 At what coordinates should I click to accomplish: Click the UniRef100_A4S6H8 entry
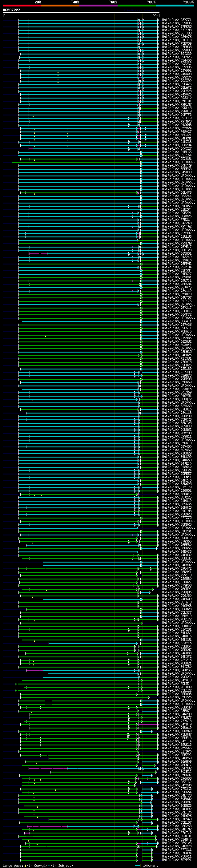pos(177,125)
